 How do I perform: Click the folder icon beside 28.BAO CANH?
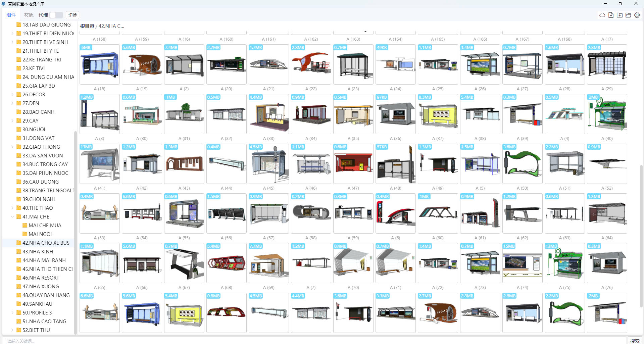coord(19,112)
